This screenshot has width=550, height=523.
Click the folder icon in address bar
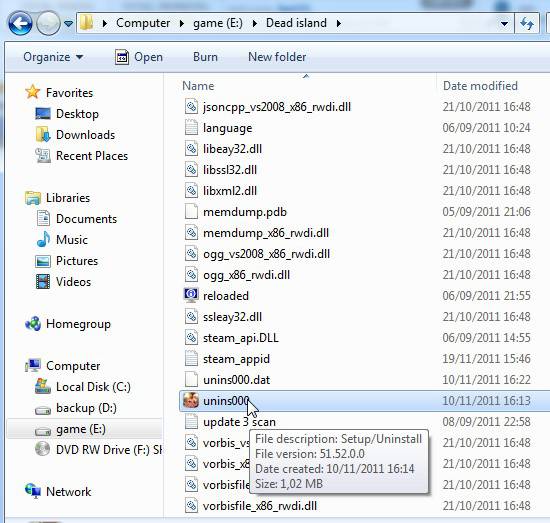pos(87,23)
